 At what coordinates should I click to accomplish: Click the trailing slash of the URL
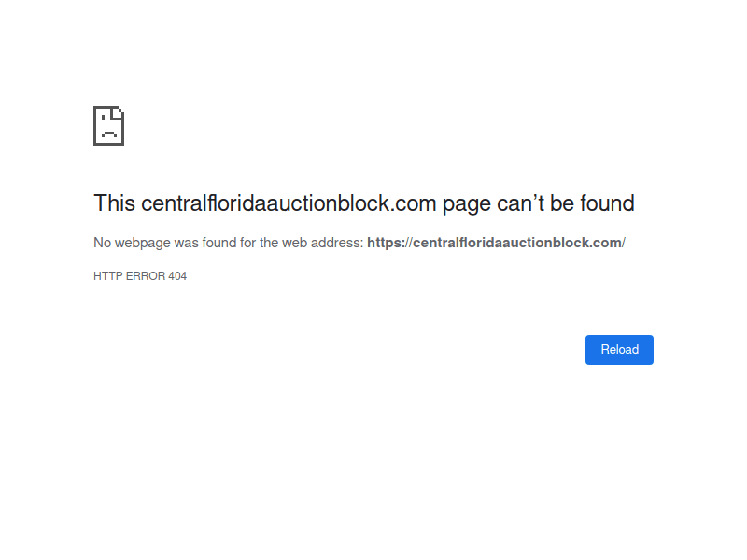click(624, 242)
